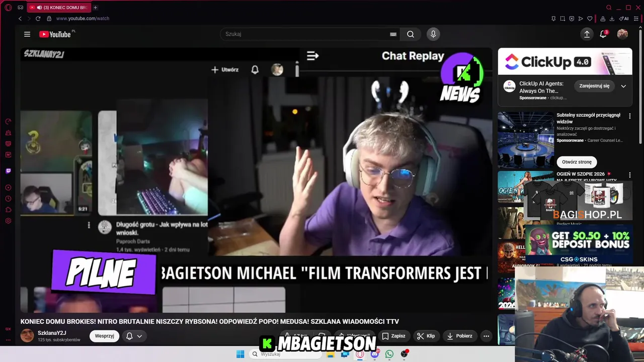Open Opera flow send icon
Viewport: 644px width, 362px height.
click(581, 19)
